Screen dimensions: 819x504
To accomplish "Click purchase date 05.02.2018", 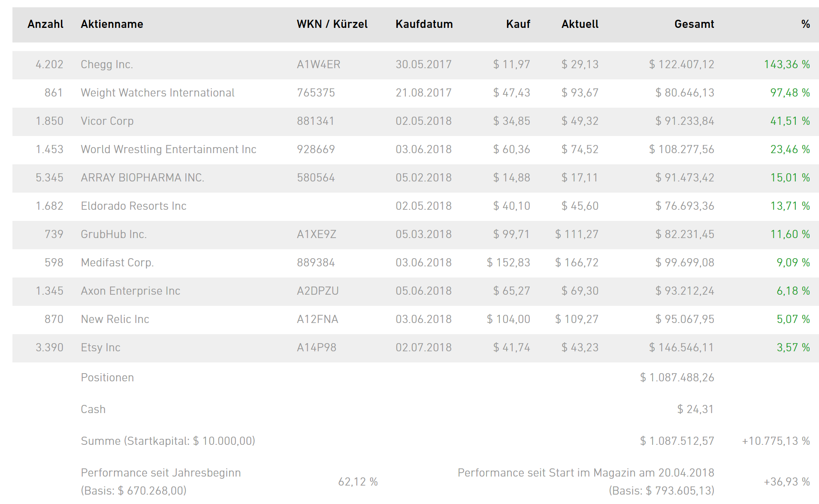I will point(423,178).
